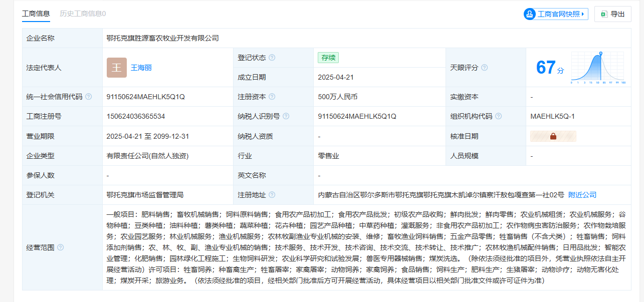Image resolution: width=644 pixels, height=302 pixels.
Task: Expand 工商官网快照 dropdown arrow
Action: click(583, 14)
